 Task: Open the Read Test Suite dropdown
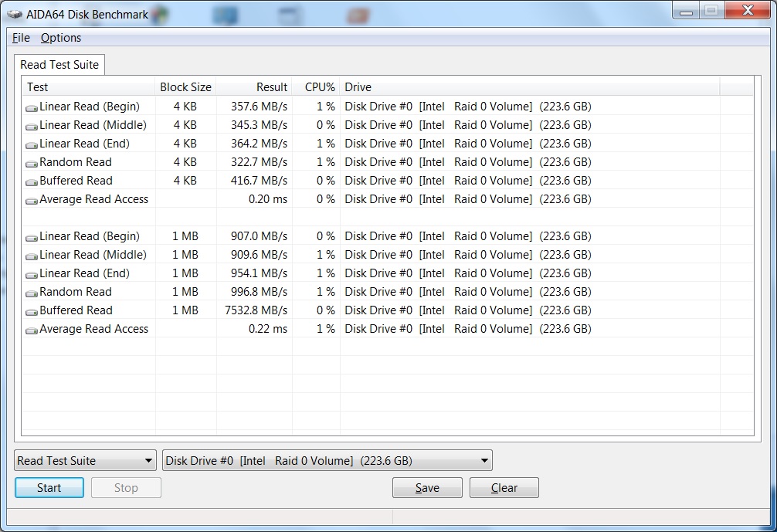coord(85,461)
